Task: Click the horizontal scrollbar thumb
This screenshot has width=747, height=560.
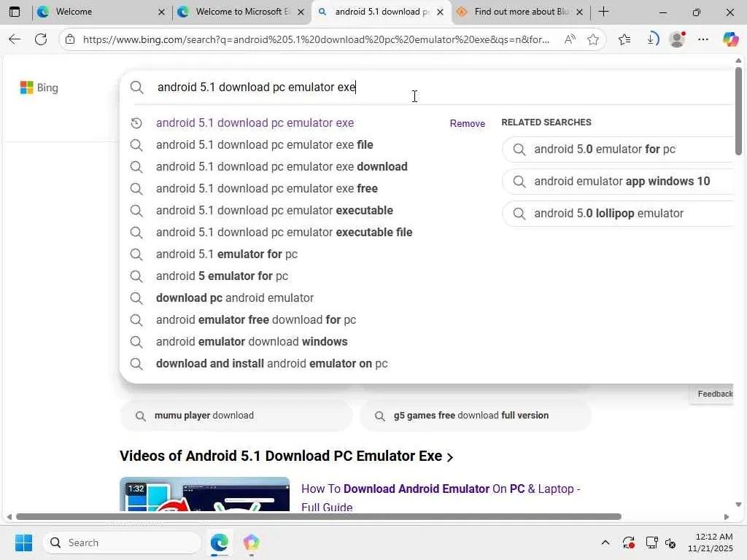Action: pos(318,517)
